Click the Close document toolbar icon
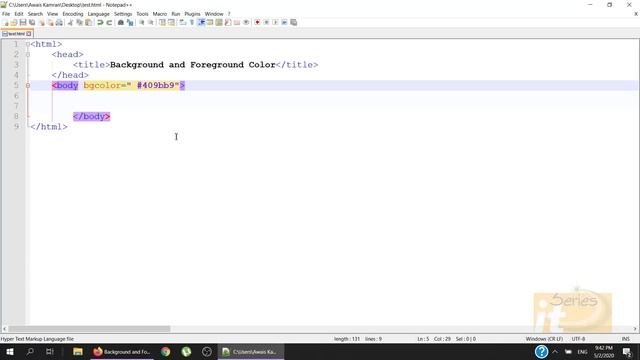The height and width of the screenshot is (360, 640). pyautogui.click(x=41, y=23)
